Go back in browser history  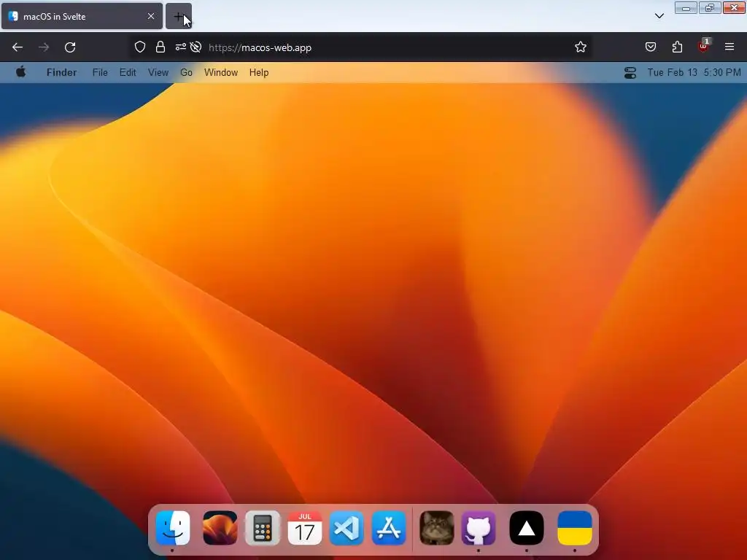pyautogui.click(x=18, y=47)
